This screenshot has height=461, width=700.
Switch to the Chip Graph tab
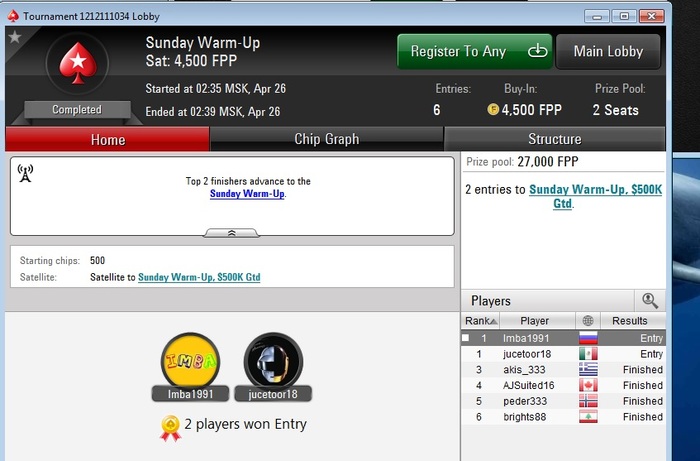(x=327, y=139)
